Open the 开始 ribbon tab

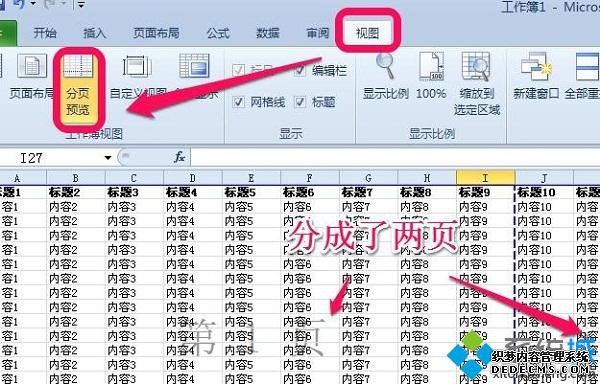(45, 33)
